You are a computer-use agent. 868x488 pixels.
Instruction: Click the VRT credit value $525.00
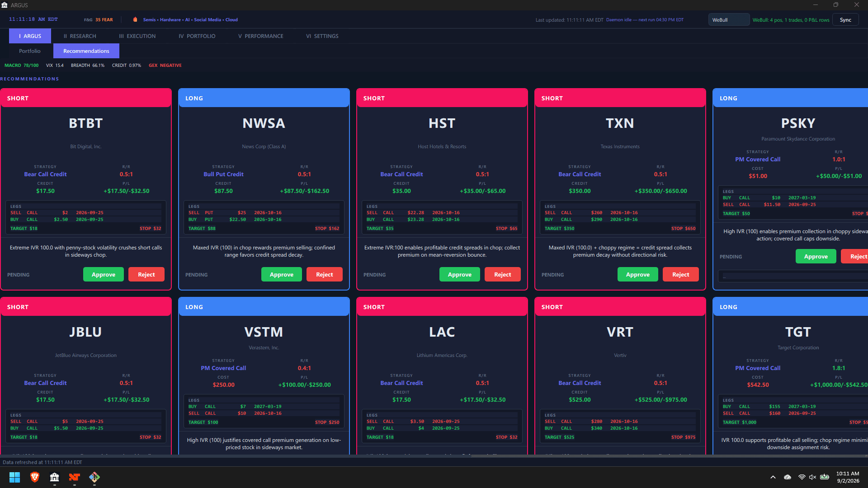pos(580,400)
